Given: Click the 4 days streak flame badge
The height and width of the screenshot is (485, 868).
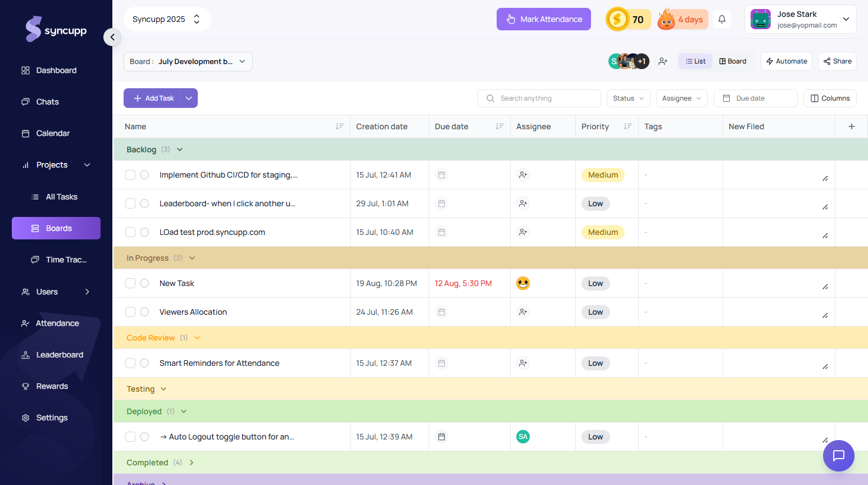Looking at the screenshot, I should 683,19.
